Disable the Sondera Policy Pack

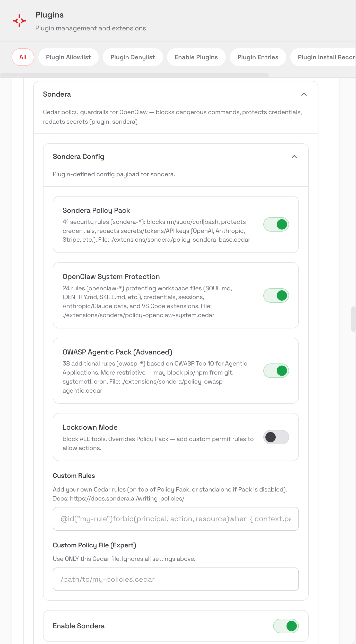pos(276,224)
